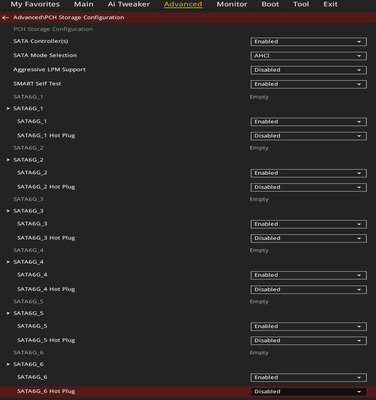
Task: Switch to the Ai Tweaker tab
Action: (129, 4)
